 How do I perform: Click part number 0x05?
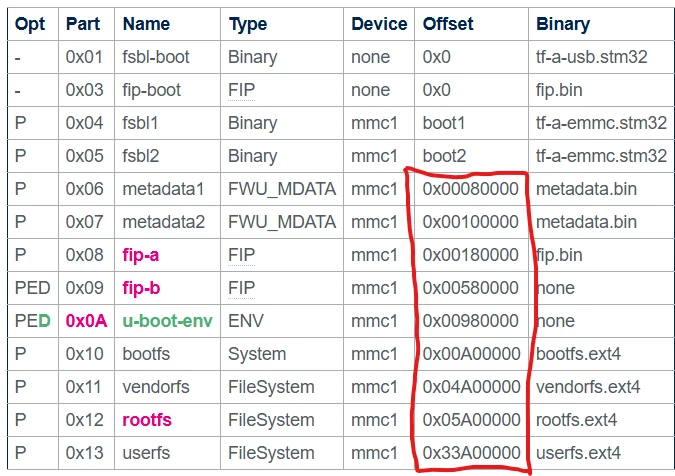click(x=84, y=156)
